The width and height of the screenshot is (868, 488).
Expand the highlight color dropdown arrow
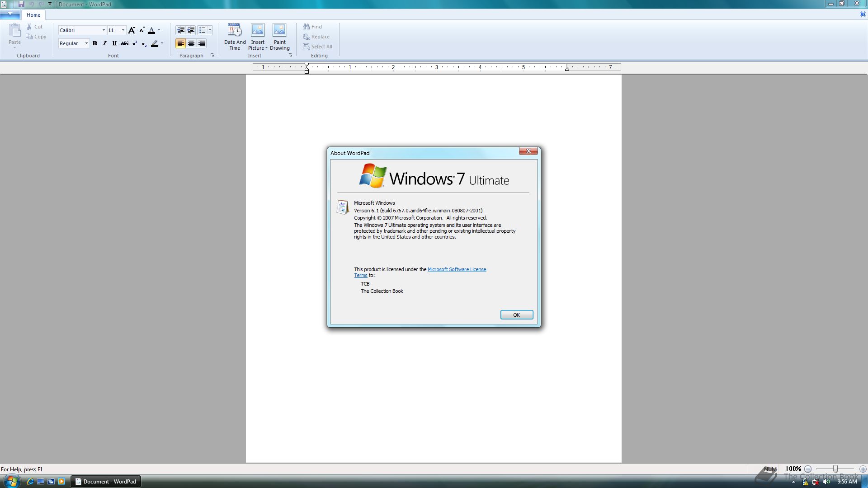click(x=162, y=43)
